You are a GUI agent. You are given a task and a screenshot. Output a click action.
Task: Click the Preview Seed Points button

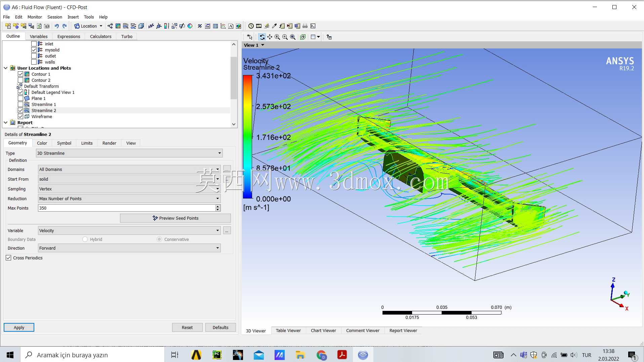click(175, 218)
